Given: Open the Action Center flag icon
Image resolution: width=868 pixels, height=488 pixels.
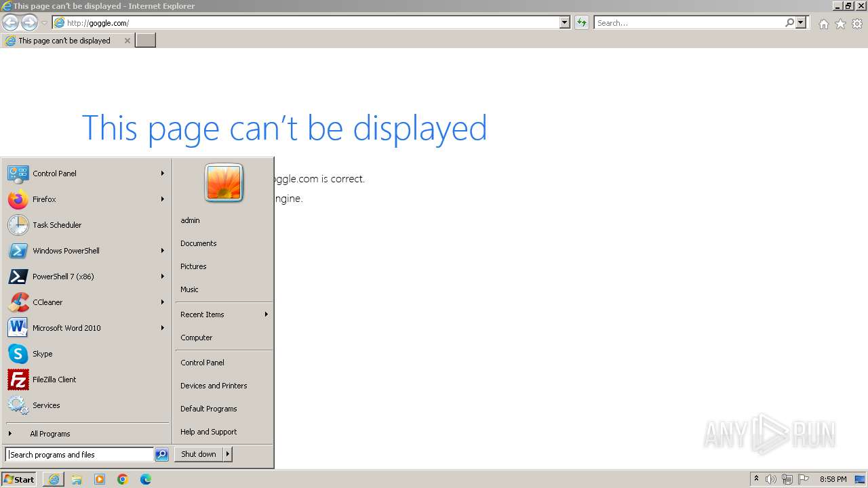Looking at the screenshot, I should [804, 479].
